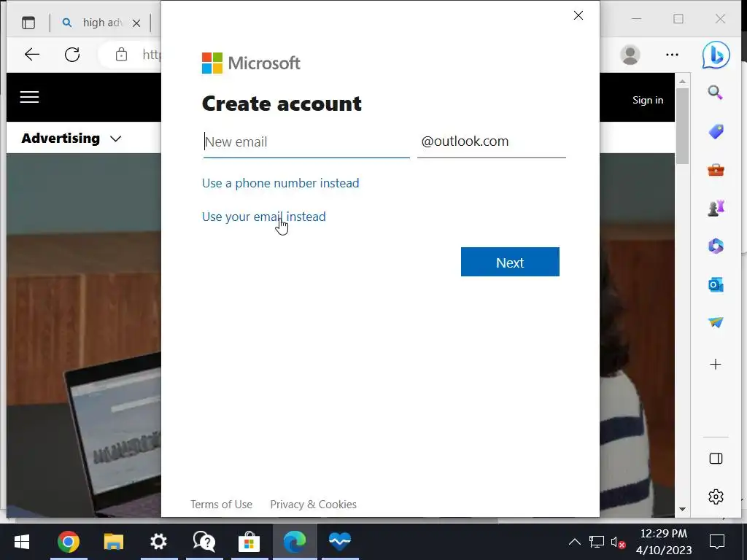The height and width of the screenshot is (560, 747).
Task: Switch to Edge on the taskbar
Action: 295,542
